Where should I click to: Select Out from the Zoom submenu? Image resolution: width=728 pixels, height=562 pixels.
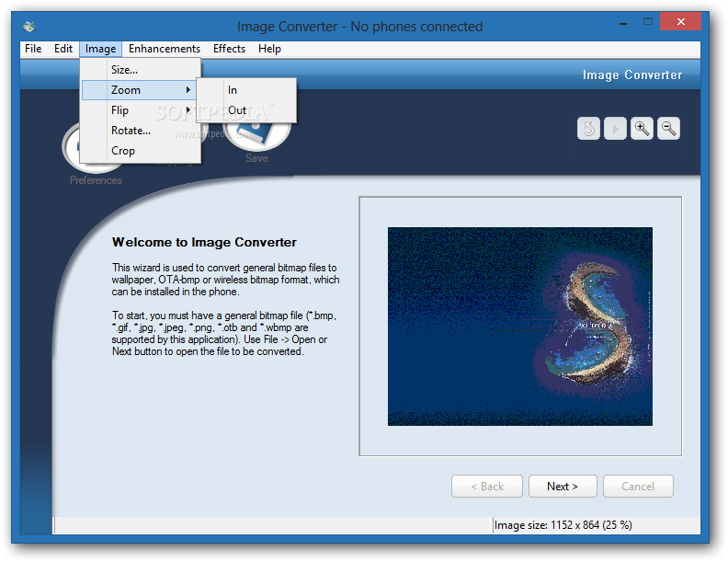point(246,110)
